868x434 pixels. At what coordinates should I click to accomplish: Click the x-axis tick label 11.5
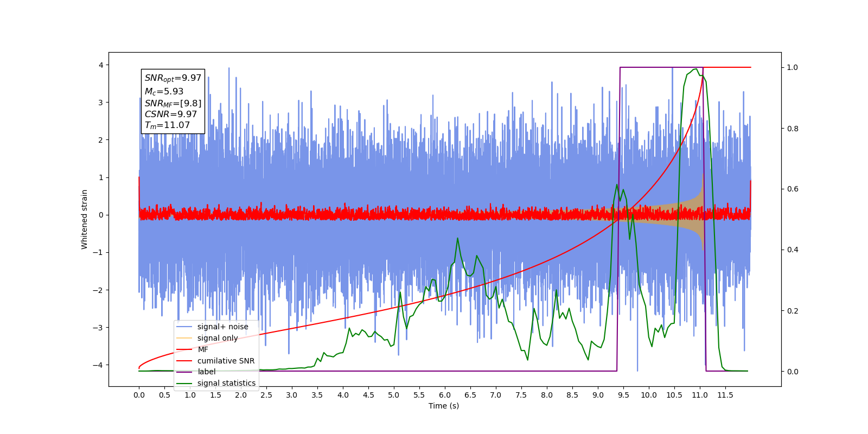725,395
